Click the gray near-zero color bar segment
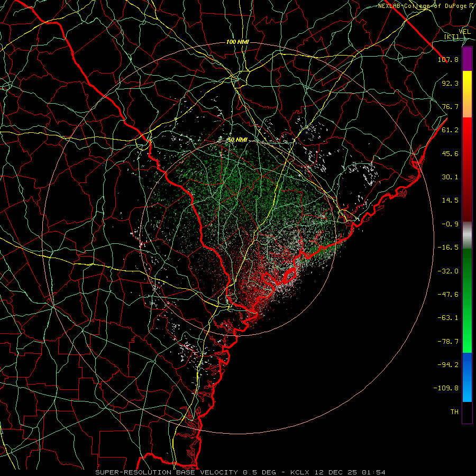476x476 pixels. click(x=467, y=235)
